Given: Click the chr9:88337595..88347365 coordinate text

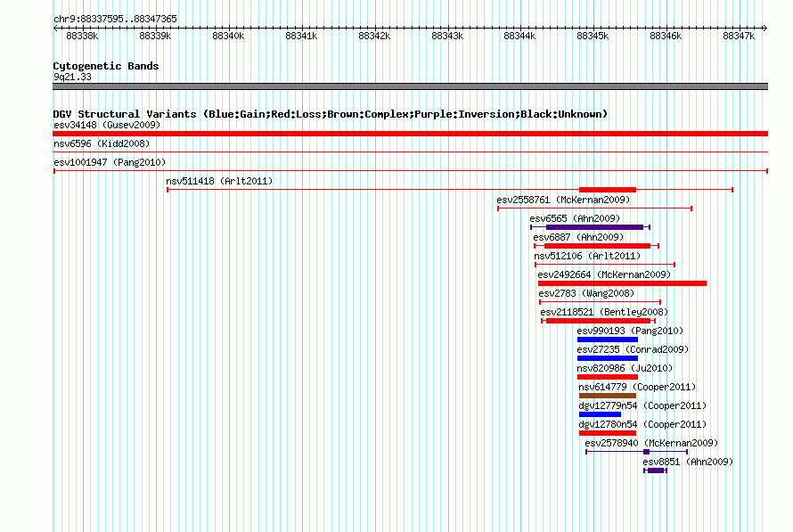Looking at the screenshot, I should click(115, 19).
